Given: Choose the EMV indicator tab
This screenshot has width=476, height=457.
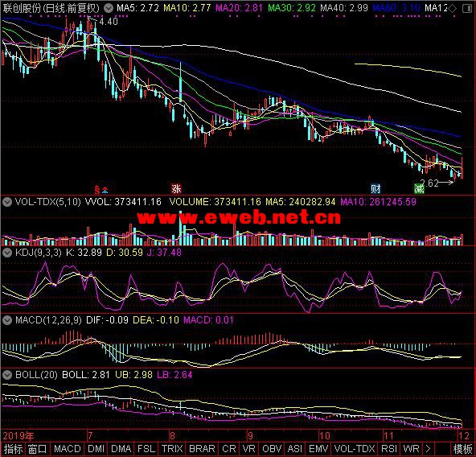Looking at the screenshot, I should pos(318,449).
